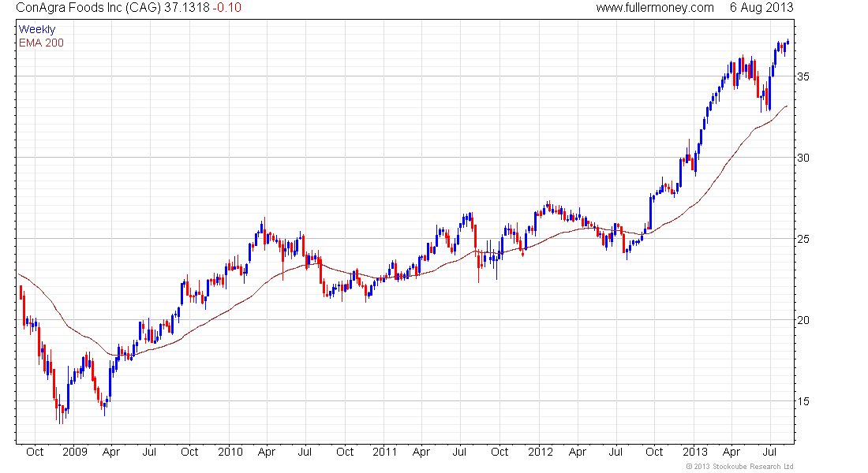
Task: Select the 2010 marker on the time axis
Action: click(230, 453)
